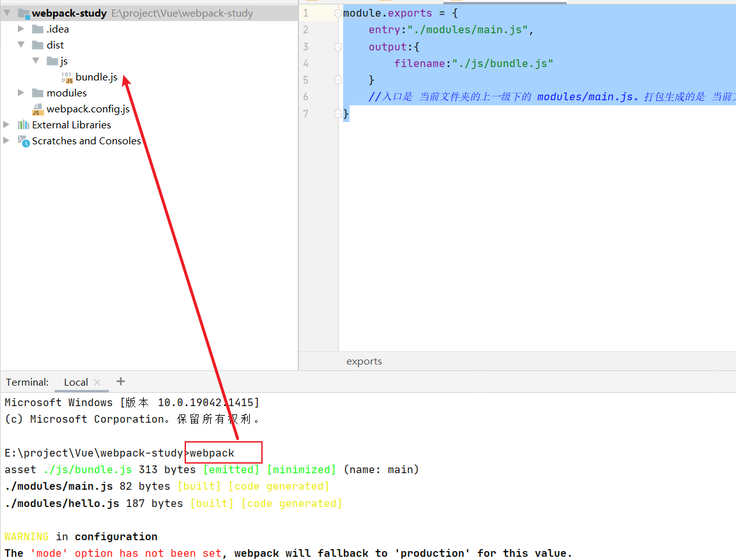
Task: Click the webpack-study project folder icon
Action: click(x=24, y=13)
